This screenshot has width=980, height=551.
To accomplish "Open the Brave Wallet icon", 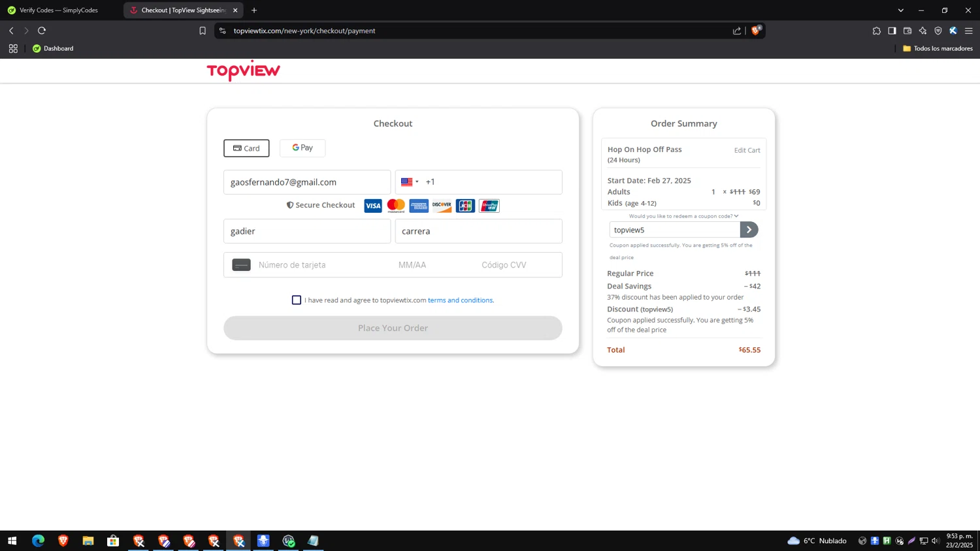I will tap(907, 31).
